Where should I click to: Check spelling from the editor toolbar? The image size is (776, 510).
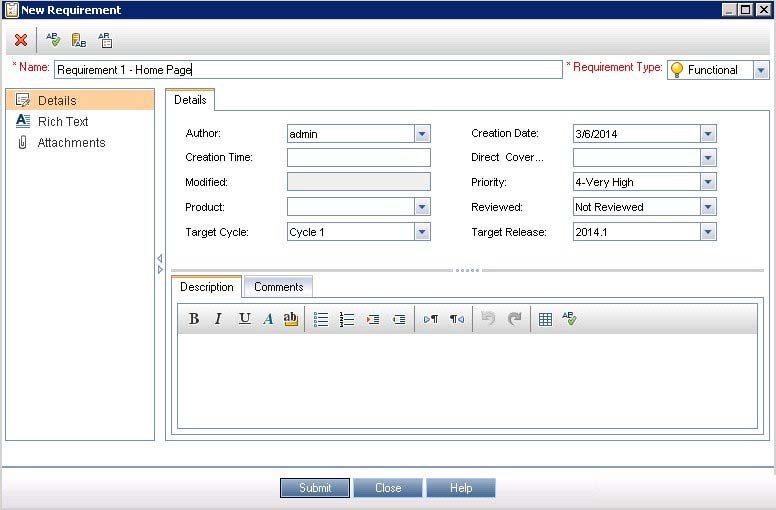(x=570, y=319)
